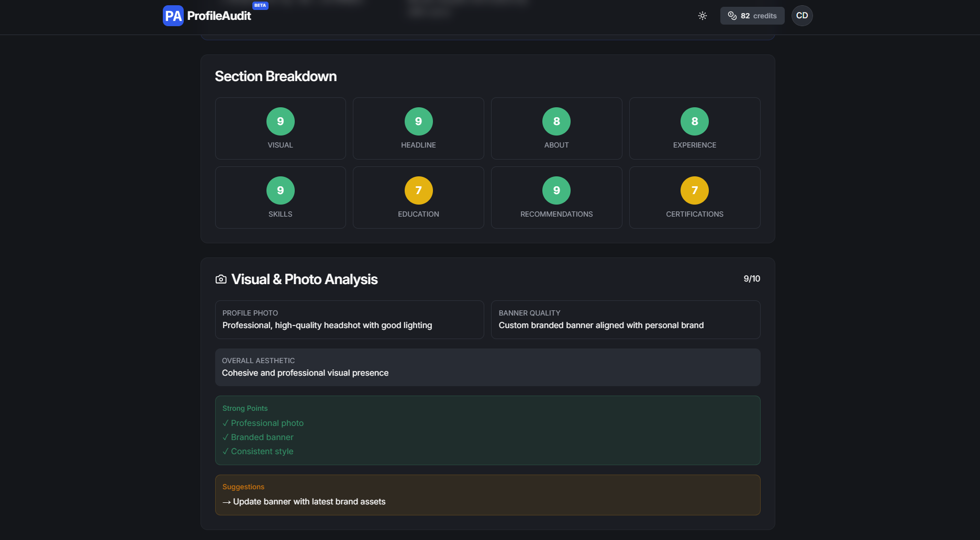Click the Profile Photo details card
The image size is (980, 540).
click(349, 319)
